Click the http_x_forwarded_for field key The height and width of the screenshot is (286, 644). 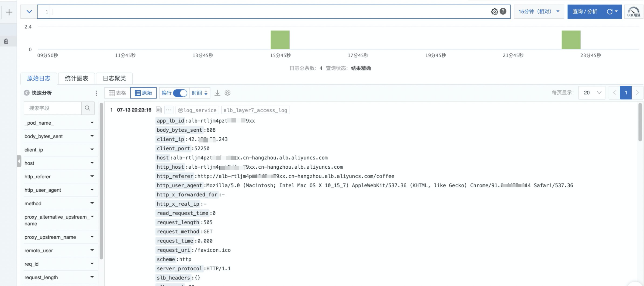click(187, 195)
